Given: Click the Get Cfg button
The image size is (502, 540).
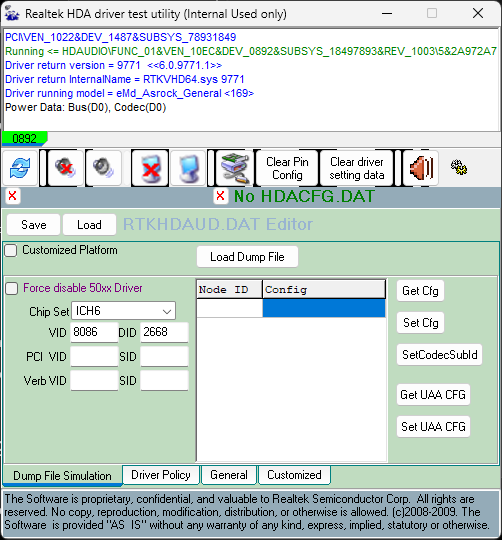Looking at the screenshot, I should [x=420, y=291].
